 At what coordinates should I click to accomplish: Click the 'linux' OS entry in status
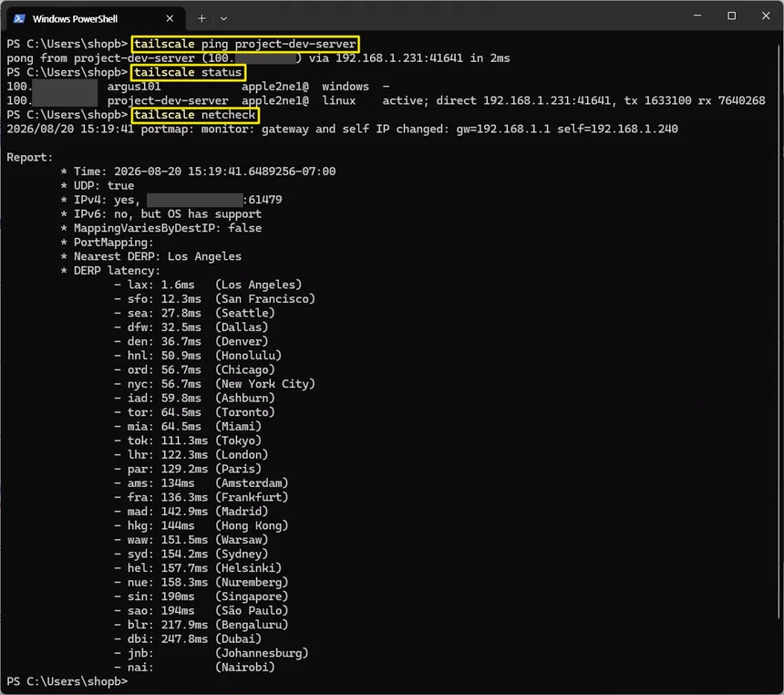tap(338, 101)
